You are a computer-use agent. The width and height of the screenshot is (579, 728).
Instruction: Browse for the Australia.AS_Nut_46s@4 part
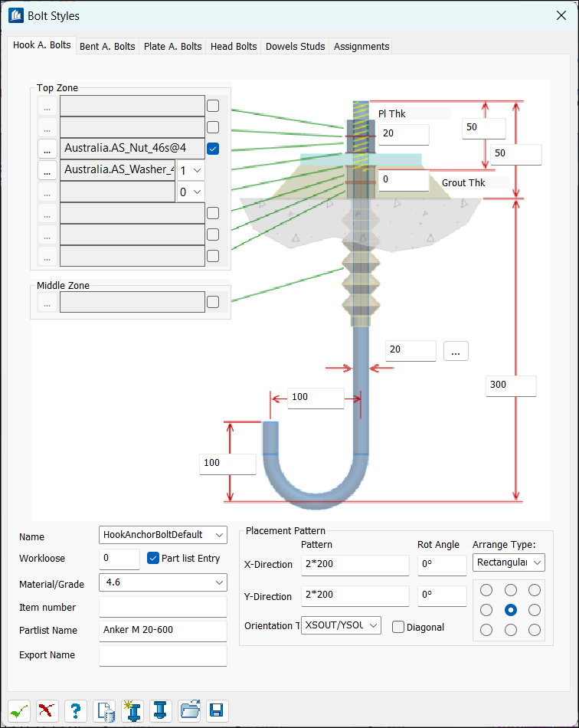click(47, 149)
